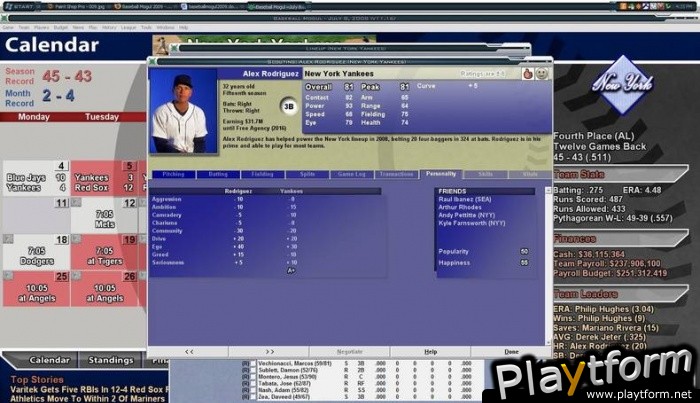The width and height of the screenshot is (700, 403).
Task: Click the scouting window vertical scrollbar
Action: click(x=548, y=266)
